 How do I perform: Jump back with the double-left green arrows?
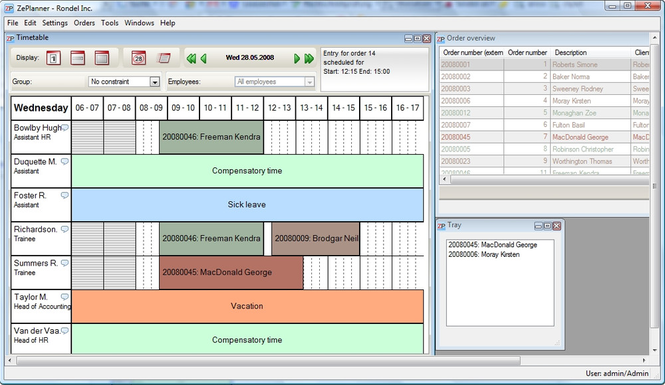point(191,59)
